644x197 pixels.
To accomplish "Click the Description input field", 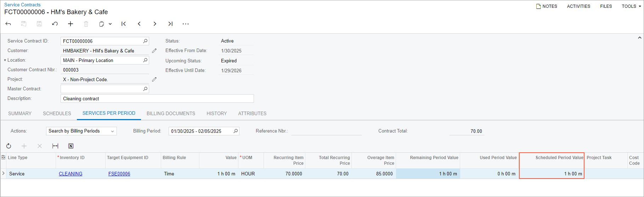I will 157,98.
